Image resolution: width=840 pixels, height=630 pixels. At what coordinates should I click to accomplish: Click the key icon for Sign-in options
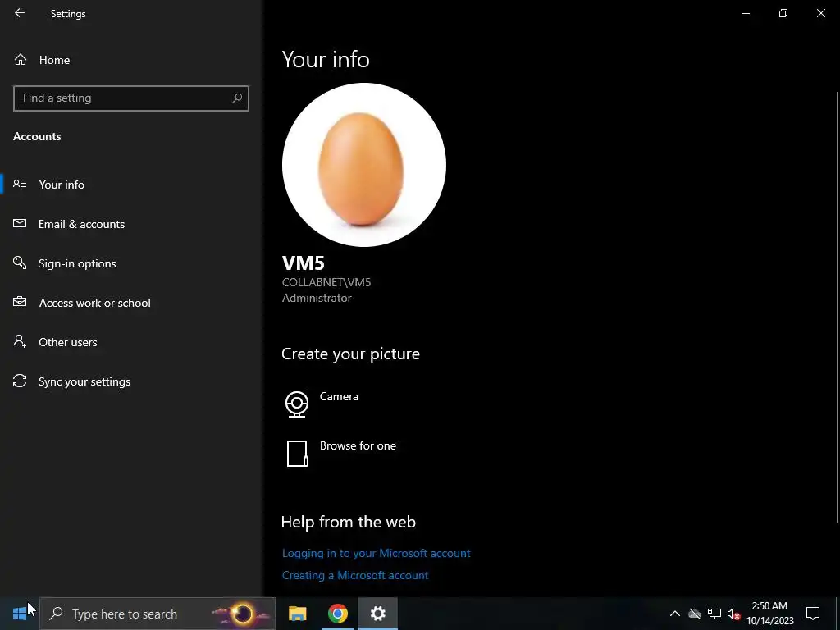click(x=20, y=262)
